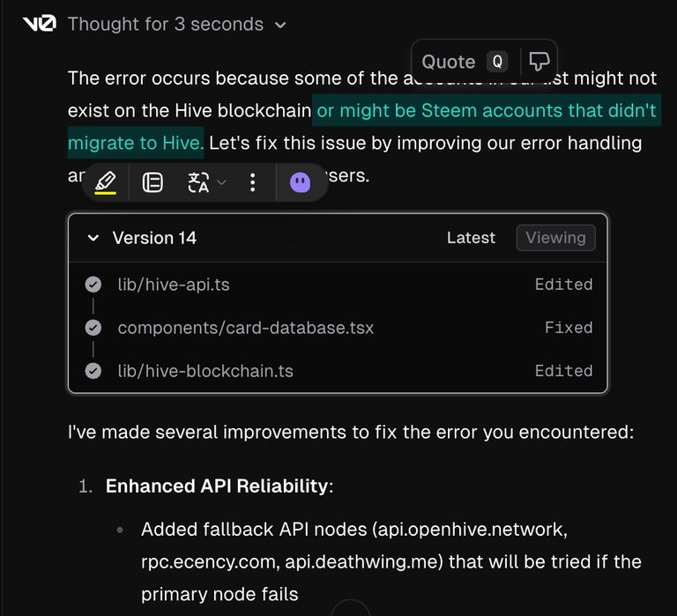Collapse the Version 14 block
Screen dimensions: 677x616
click(x=93, y=238)
